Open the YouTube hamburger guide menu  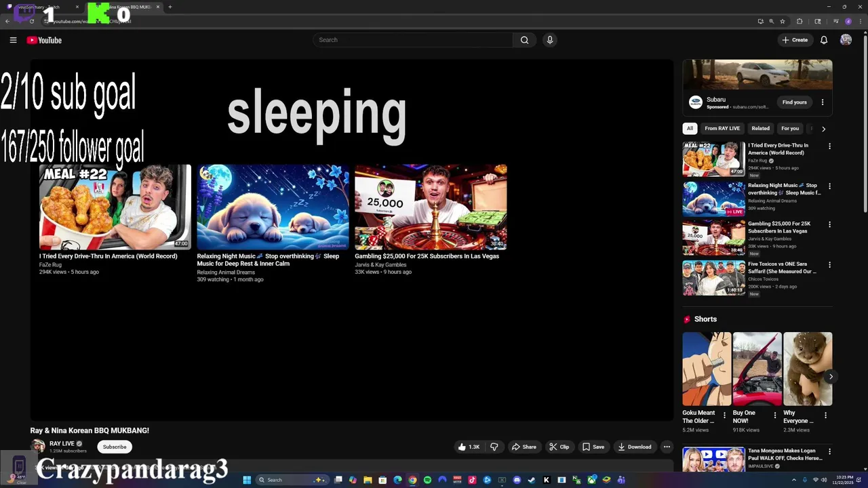(x=13, y=40)
